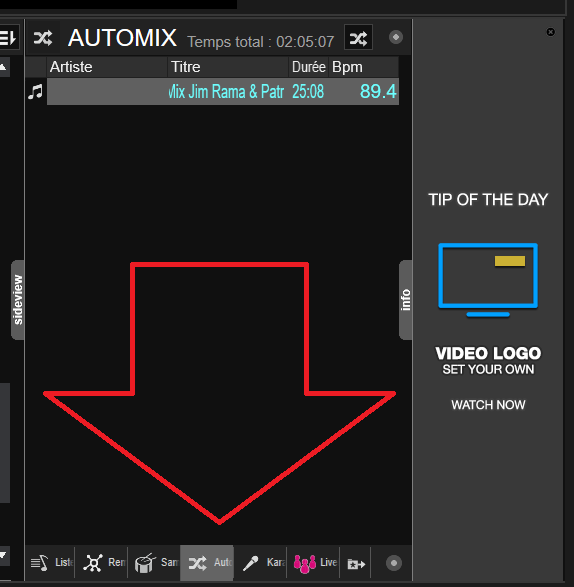Select the Sampler drum icon tab
This screenshot has height=587, width=574.
click(x=154, y=563)
